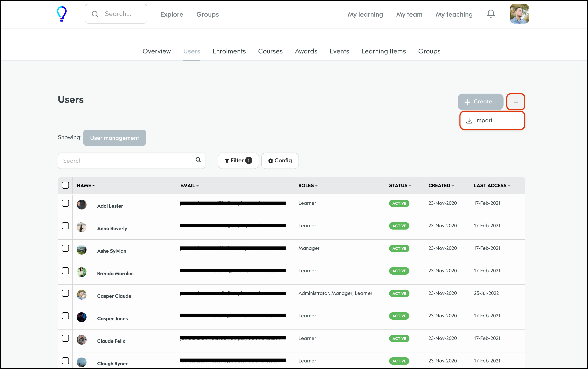Check the box beside Ashe Sylvian

click(x=65, y=248)
